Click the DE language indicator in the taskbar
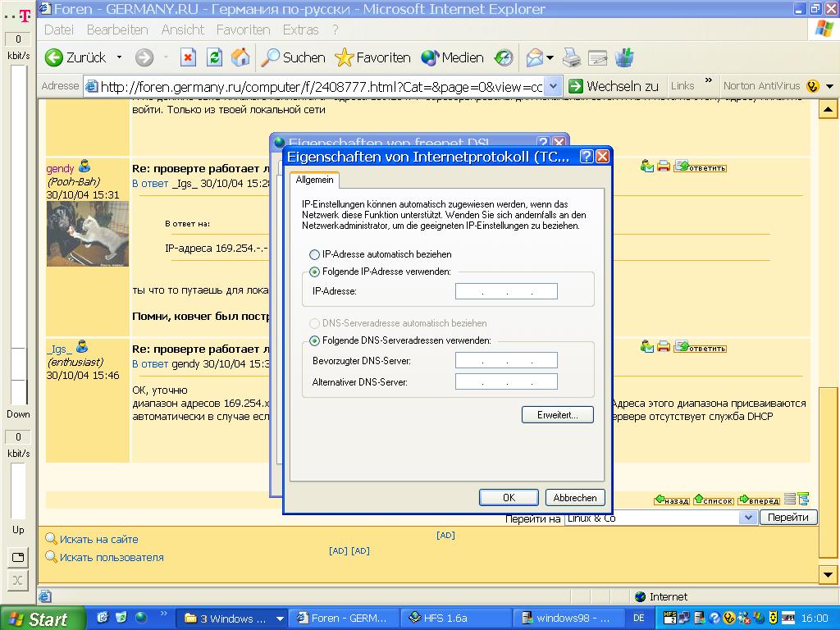This screenshot has width=840, height=630. pos(638,618)
